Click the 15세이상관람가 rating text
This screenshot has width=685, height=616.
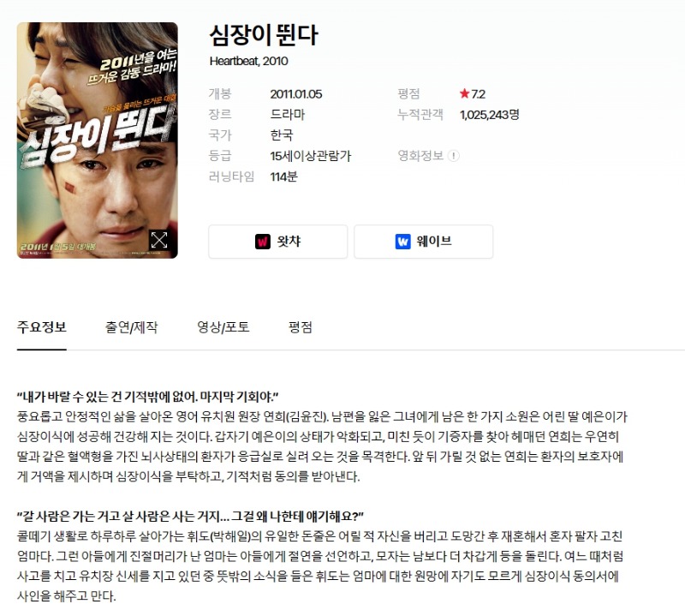click(x=311, y=156)
